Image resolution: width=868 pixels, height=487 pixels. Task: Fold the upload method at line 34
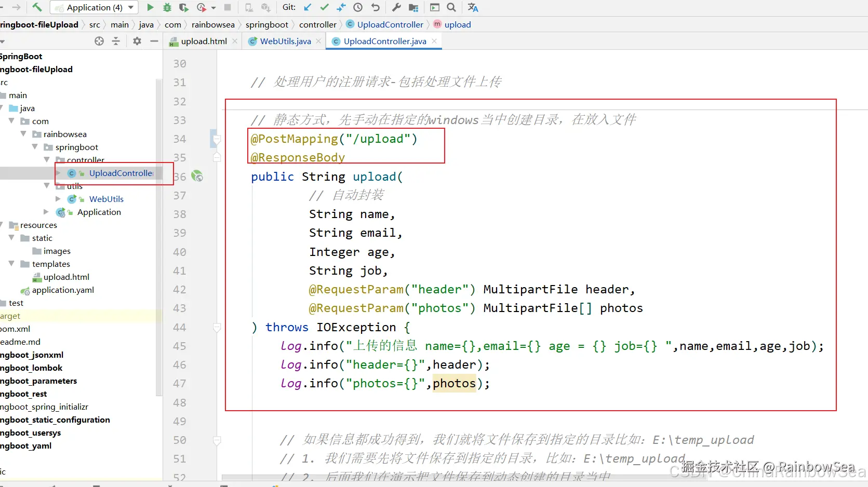(x=217, y=139)
